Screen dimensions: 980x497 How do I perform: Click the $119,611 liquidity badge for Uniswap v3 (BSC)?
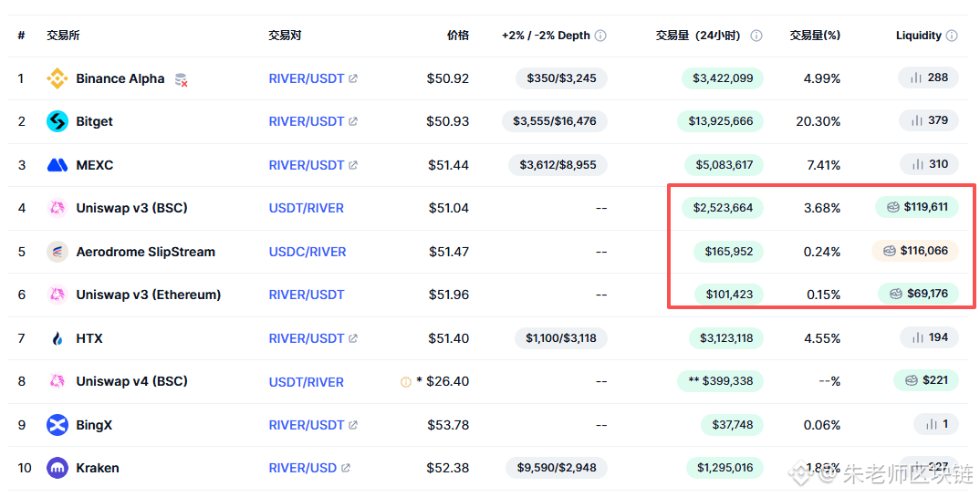917,207
